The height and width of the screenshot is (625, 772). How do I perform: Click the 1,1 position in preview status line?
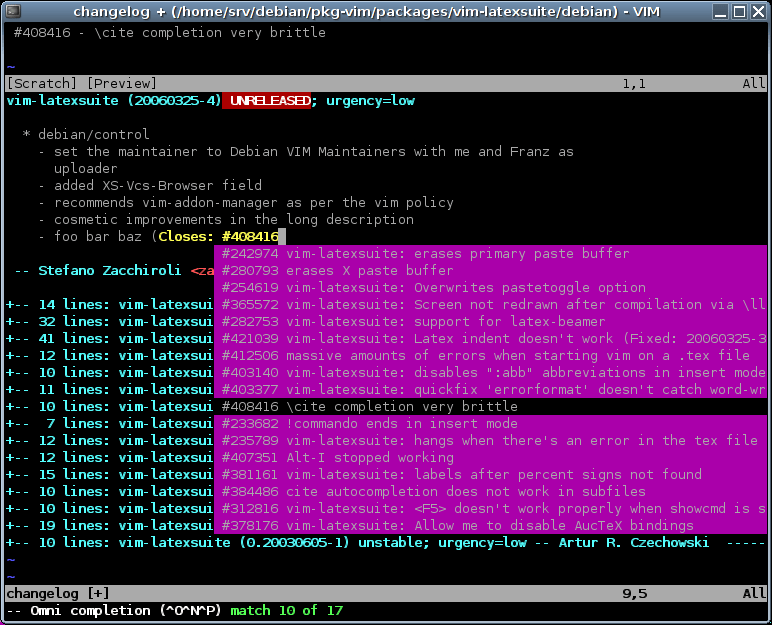634,83
